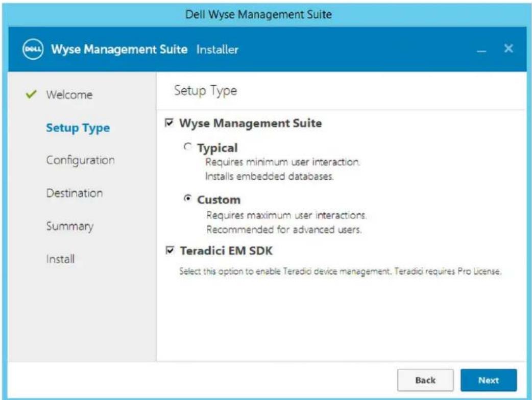Minimize the installer window
532x400 pixels.
tap(481, 51)
